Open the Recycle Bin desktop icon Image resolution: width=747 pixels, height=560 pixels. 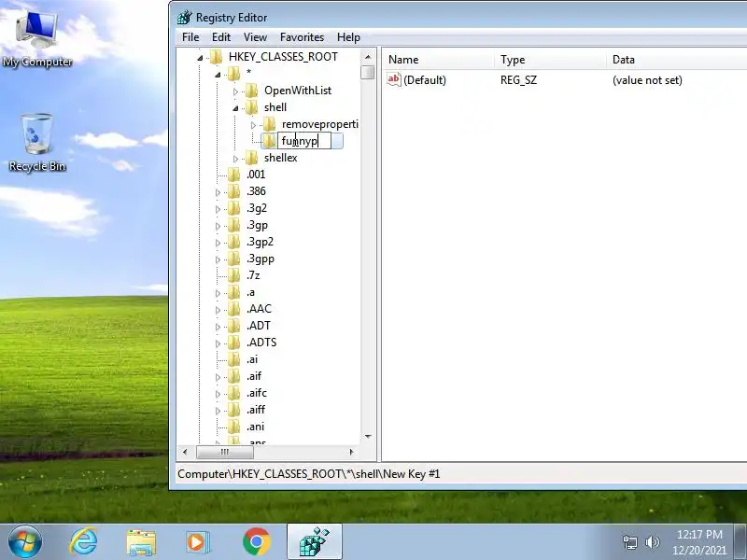(x=36, y=142)
